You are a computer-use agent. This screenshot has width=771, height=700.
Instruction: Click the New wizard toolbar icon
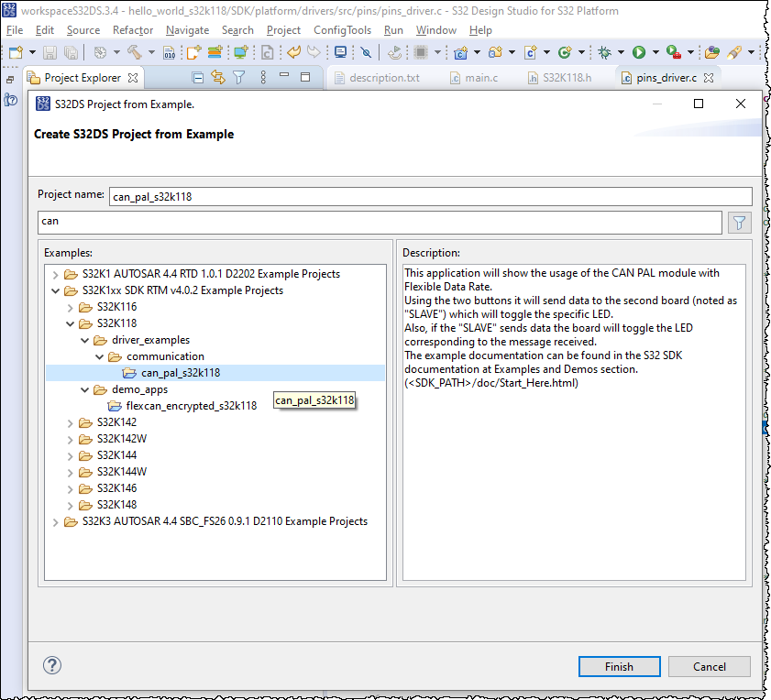click(x=16, y=52)
